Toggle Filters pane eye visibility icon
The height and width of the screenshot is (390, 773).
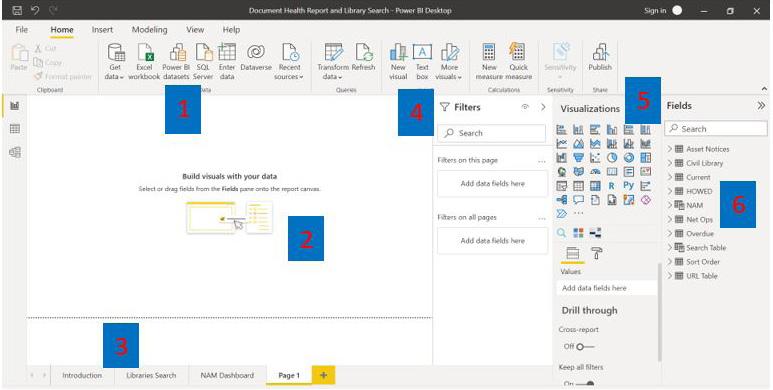[525, 107]
